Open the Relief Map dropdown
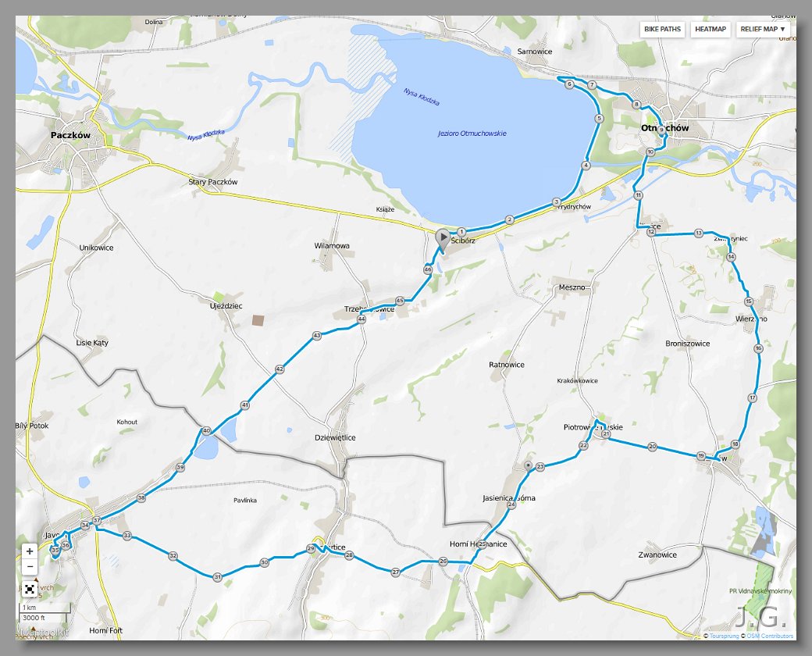The image size is (812, 656). click(x=763, y=29)
